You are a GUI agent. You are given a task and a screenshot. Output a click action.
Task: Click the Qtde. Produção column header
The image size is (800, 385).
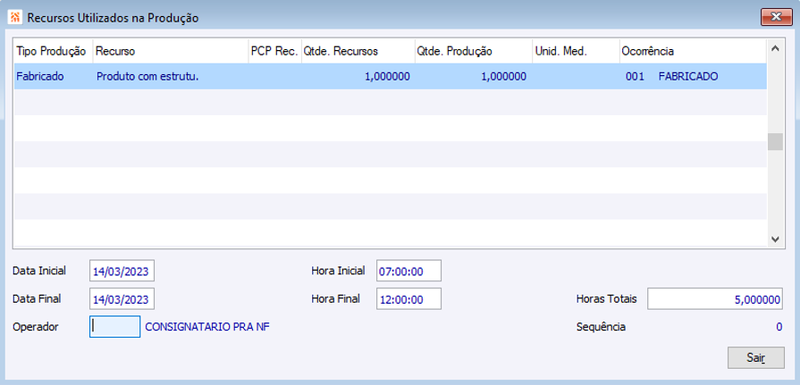(473, 51)
